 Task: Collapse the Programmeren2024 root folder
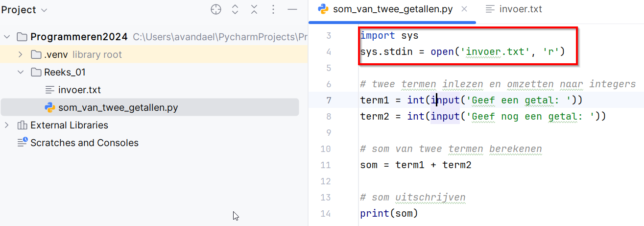pos(7,37)
